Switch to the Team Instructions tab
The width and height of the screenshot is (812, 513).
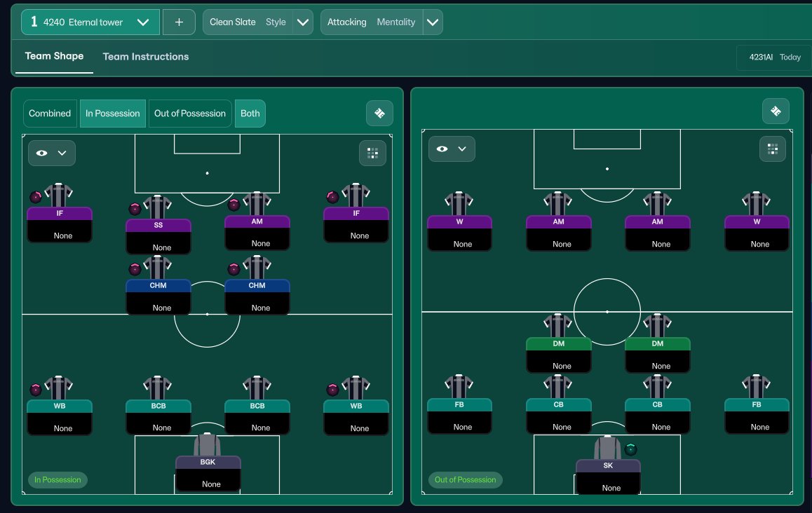click(x=146, y=57)
